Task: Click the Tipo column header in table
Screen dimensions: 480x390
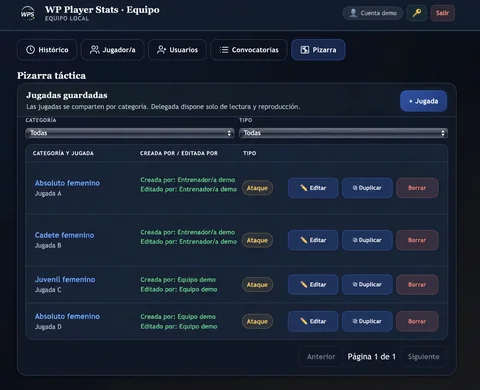Action: point(250,153)
